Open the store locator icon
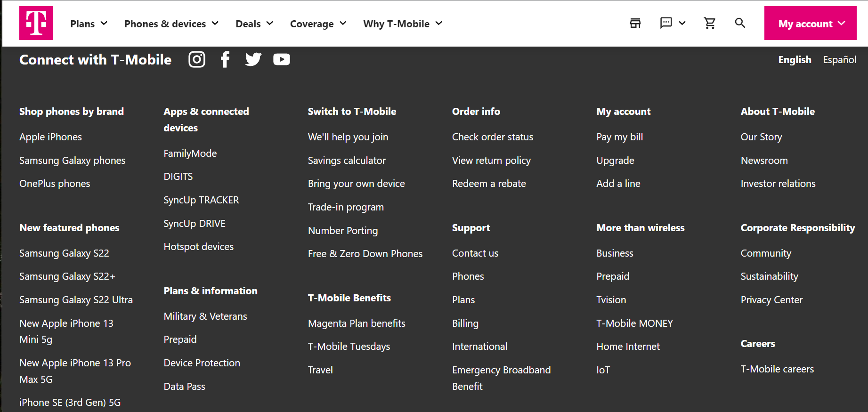This screenshot has width=868, height=412. pos(635,23)
